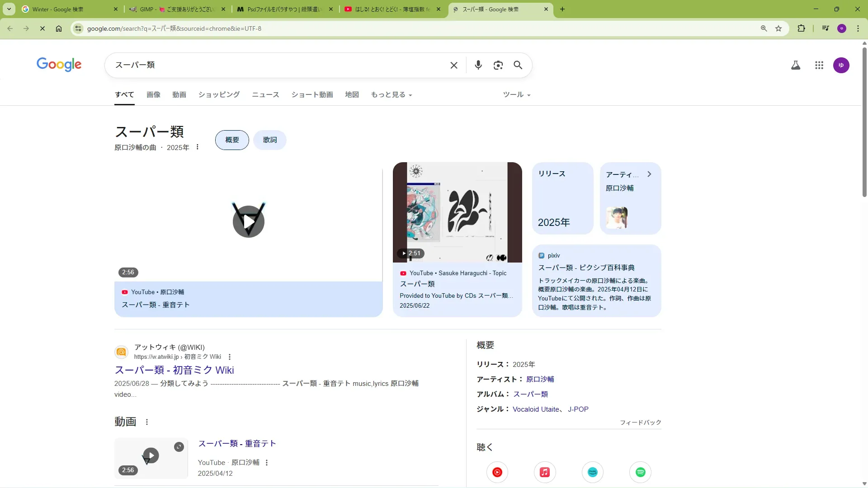The width and height of the screenshot is (868, 488).
Task: Start voice search with microphone icon
Action: (x=478, y=65)
